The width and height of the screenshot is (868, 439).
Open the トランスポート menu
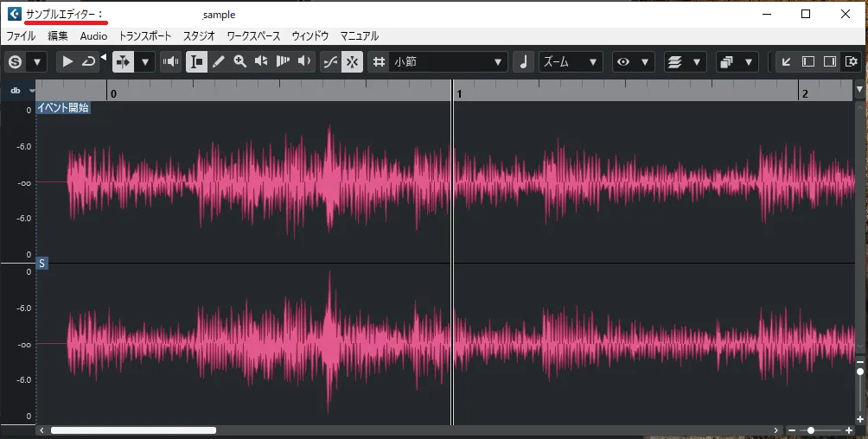coord(145,36)
